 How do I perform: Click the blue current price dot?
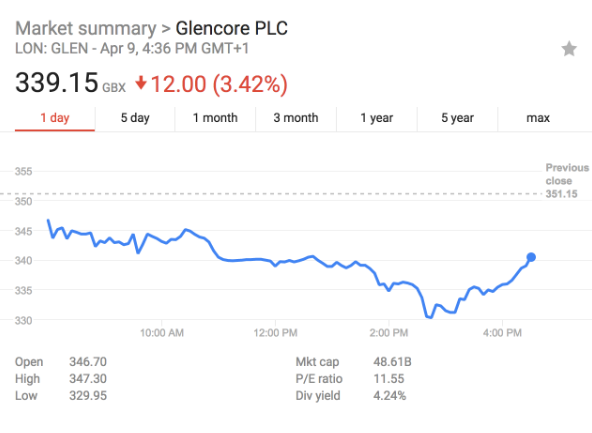pos(531,257)
